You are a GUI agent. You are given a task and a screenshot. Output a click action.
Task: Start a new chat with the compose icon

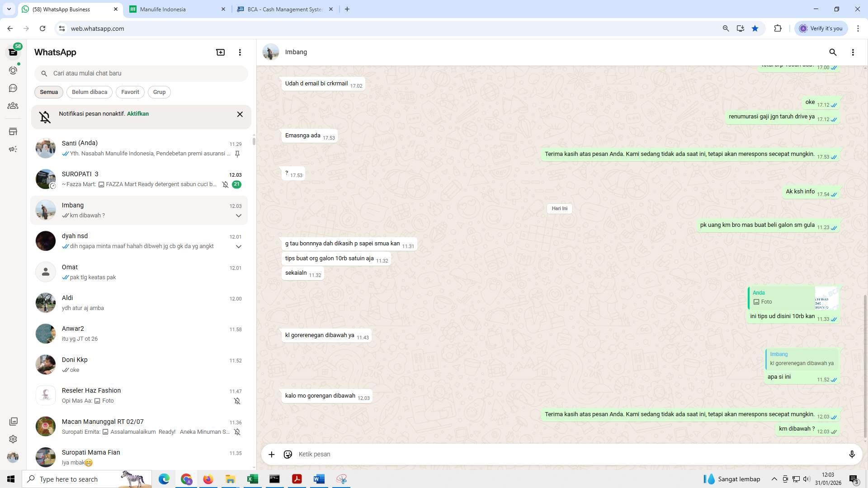[220, 52]
